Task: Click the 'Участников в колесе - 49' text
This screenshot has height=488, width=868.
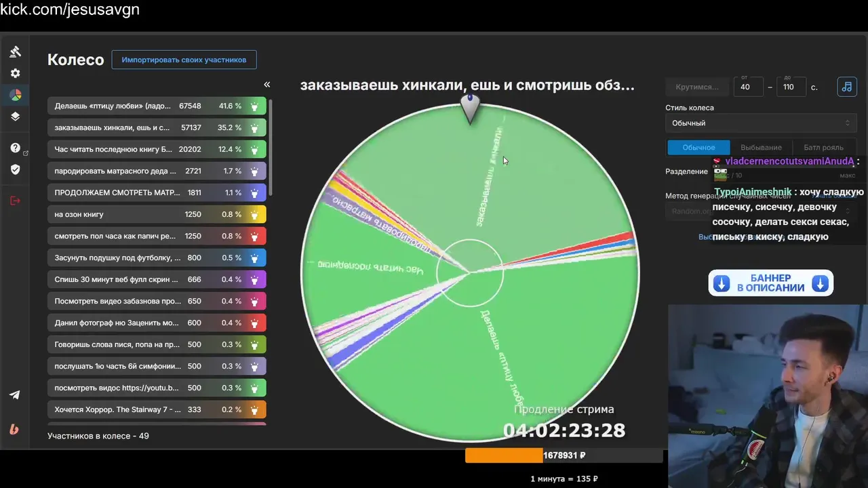Action: [x=98, y=436]
